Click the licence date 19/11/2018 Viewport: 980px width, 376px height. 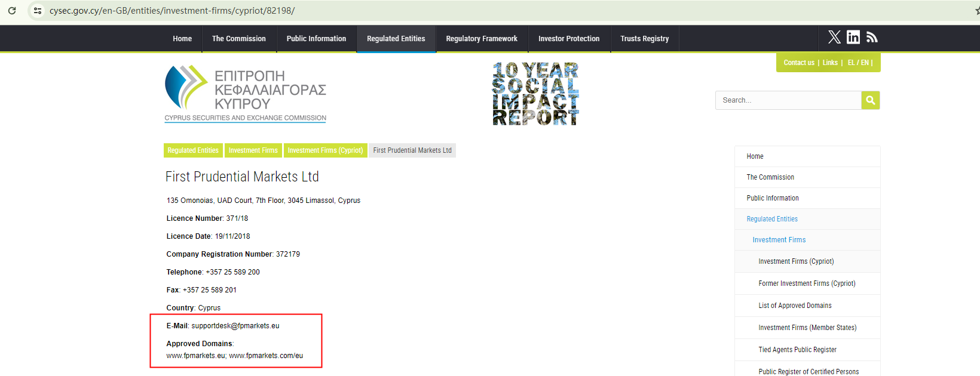tap(232, 236)
